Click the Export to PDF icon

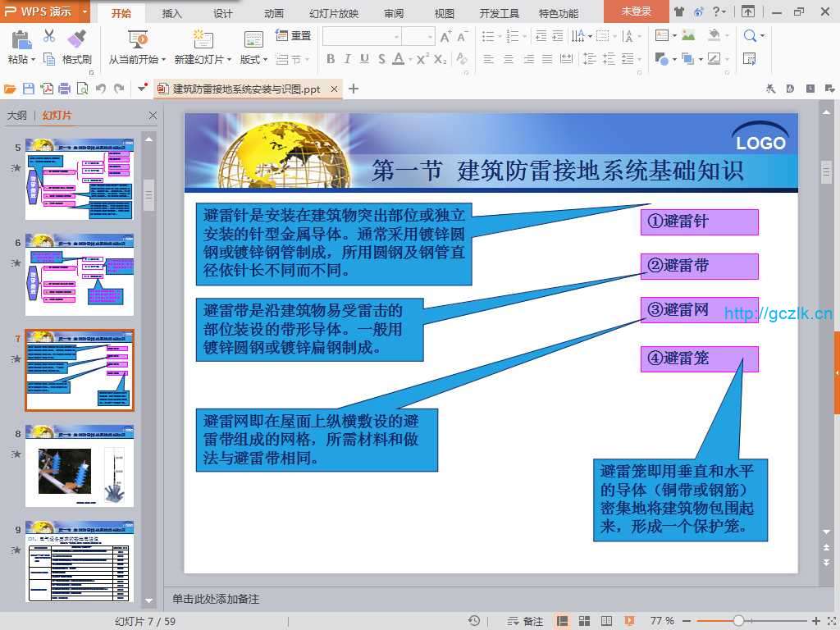pos(47,89)
